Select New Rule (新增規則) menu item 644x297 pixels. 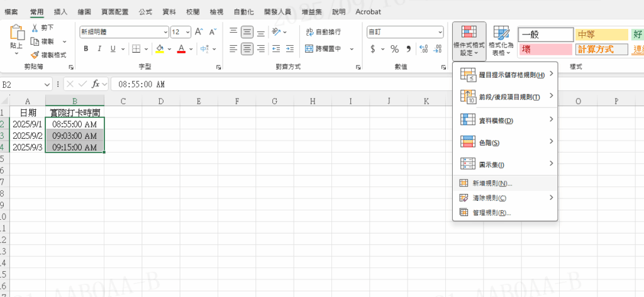point(492,183)
